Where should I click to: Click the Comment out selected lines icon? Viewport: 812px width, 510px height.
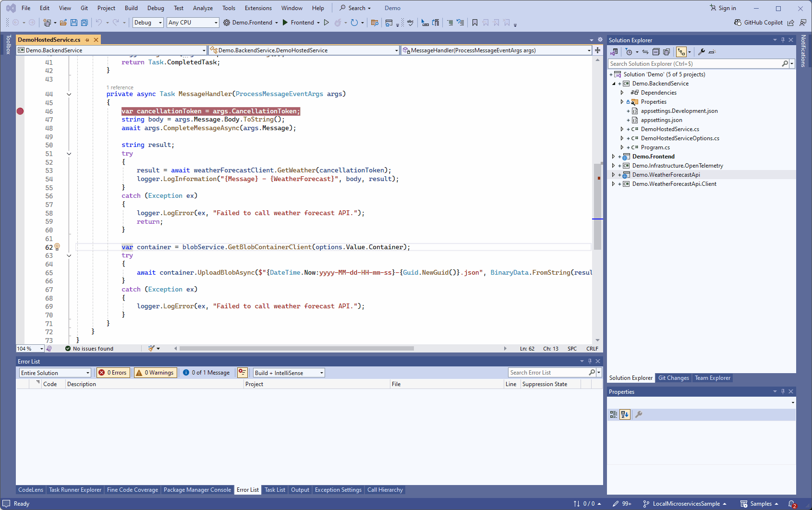coord(450,23)
